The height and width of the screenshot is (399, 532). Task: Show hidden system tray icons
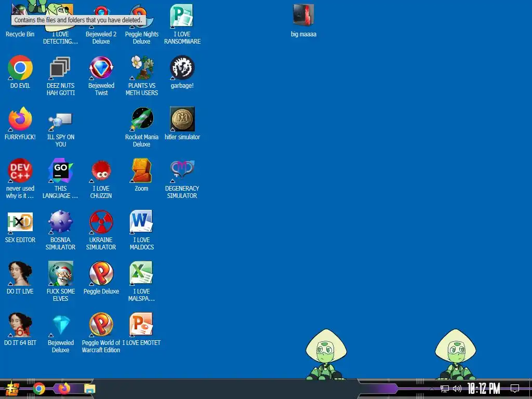pos(432,389)
